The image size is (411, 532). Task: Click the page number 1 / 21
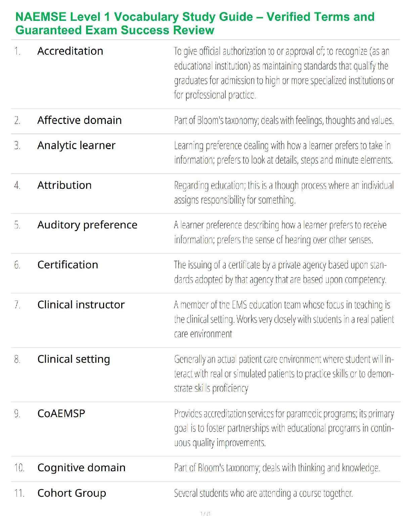tap(205, 514)
